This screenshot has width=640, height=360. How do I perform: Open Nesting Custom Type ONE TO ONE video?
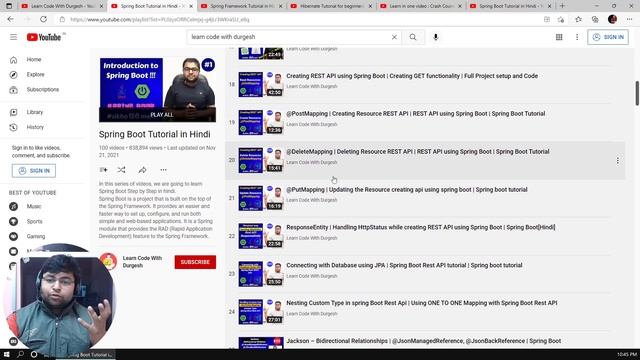coord(422,303)
